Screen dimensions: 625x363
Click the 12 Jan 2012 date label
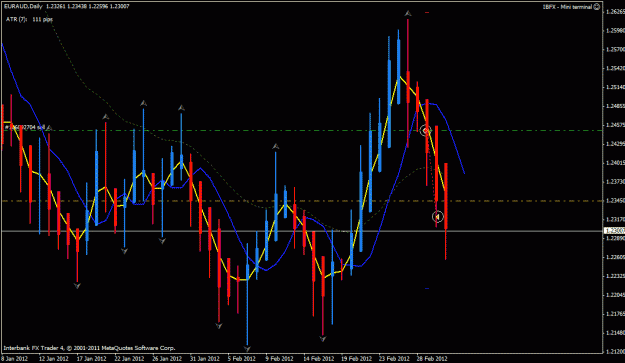[x=53, y=359]
